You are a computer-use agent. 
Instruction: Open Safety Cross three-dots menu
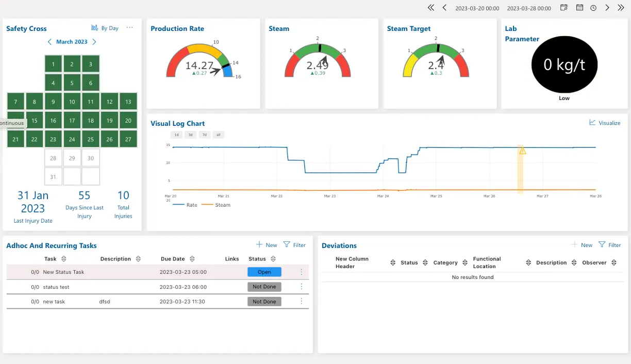tap(129, 28)
